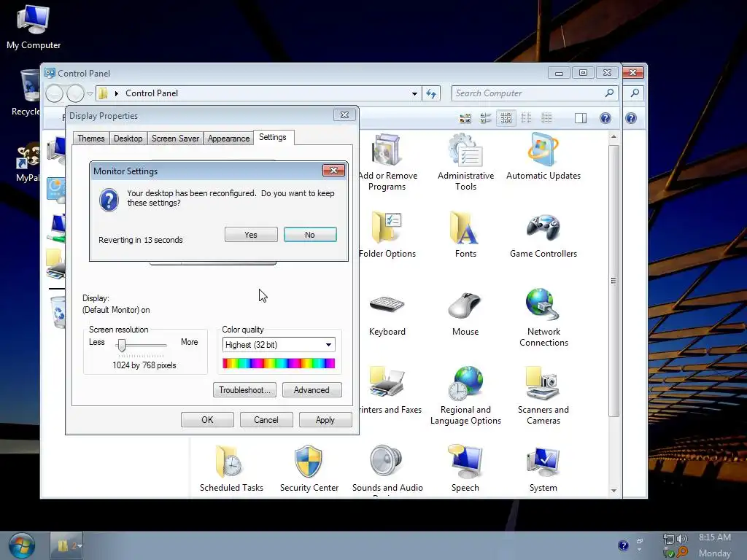Click the help icon in system tray
This screenshot has width=747, height=560.
[x=623, y=545]
